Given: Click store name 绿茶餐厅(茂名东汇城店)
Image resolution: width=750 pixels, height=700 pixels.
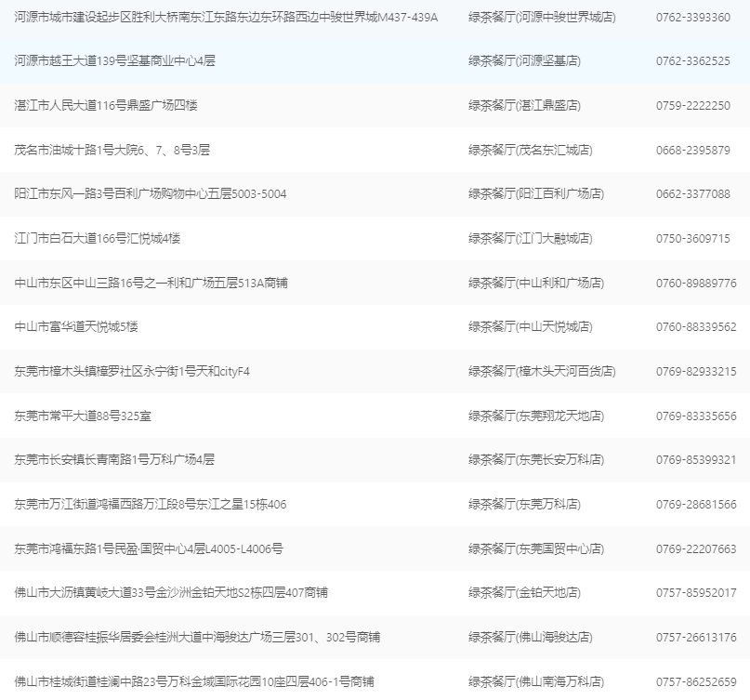Looking at the screenshot, I should click(531, 150).
